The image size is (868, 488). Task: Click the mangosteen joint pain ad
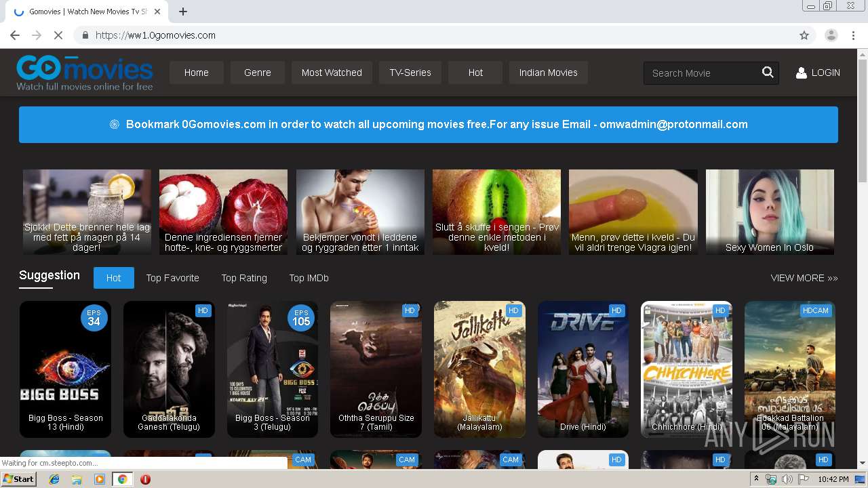pos(223,212)
